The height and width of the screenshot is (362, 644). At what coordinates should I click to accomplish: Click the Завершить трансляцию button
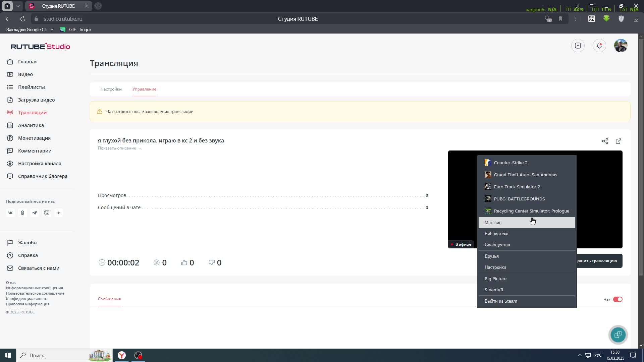pyautogui.click(x=599, y=261)
